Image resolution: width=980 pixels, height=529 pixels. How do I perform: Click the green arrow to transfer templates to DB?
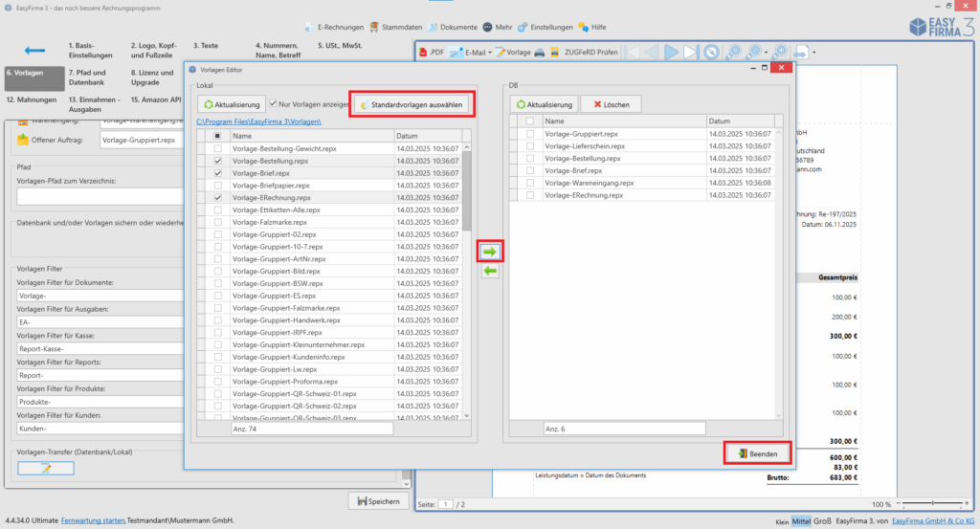(x=489, y=252)
